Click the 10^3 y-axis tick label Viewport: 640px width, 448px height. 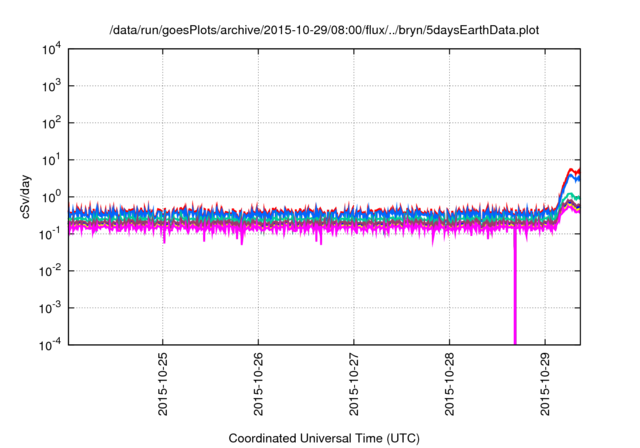(51, 86)
